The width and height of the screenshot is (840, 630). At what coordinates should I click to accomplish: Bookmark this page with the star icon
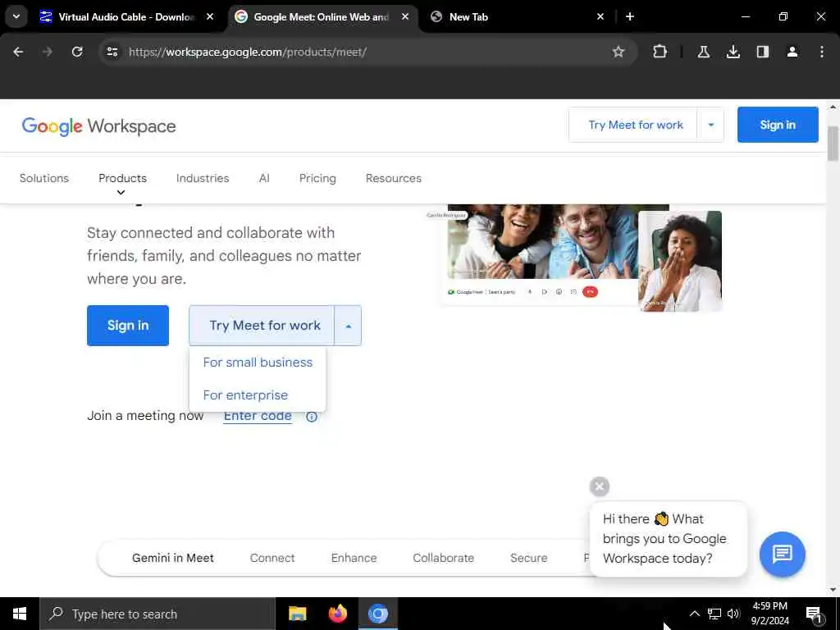(x=619, y=52)
